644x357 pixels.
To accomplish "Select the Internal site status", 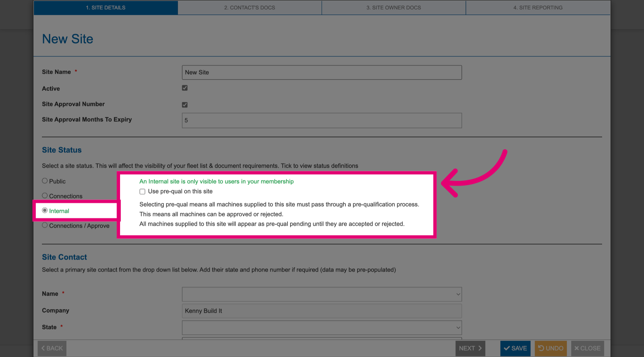I will pos(45,210).
